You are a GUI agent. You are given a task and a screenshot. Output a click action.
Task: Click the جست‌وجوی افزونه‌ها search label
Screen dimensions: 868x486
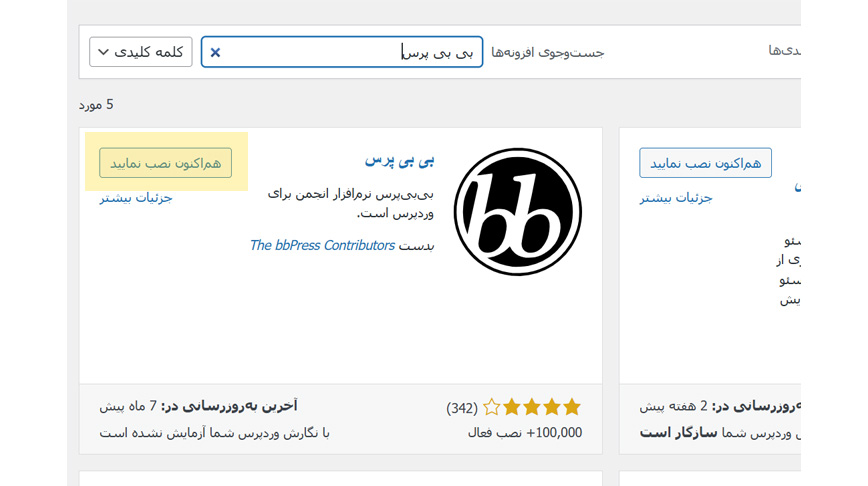(547, 53)
